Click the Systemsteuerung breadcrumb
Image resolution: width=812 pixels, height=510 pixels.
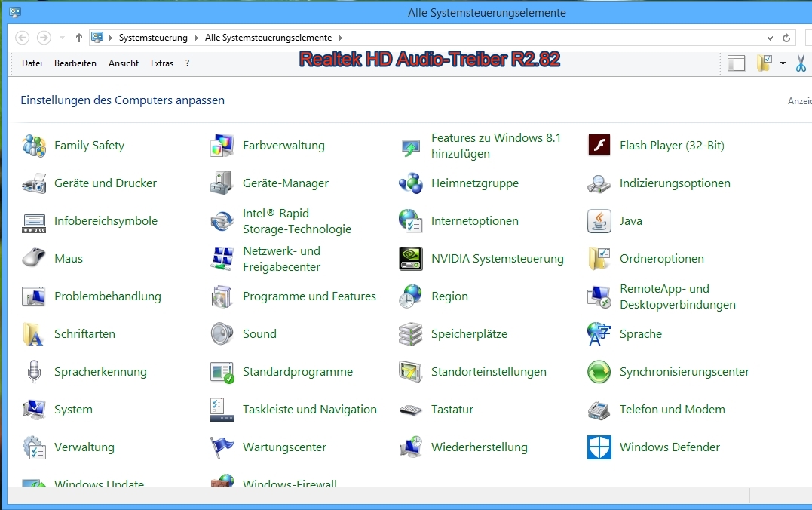coord(153,38)
